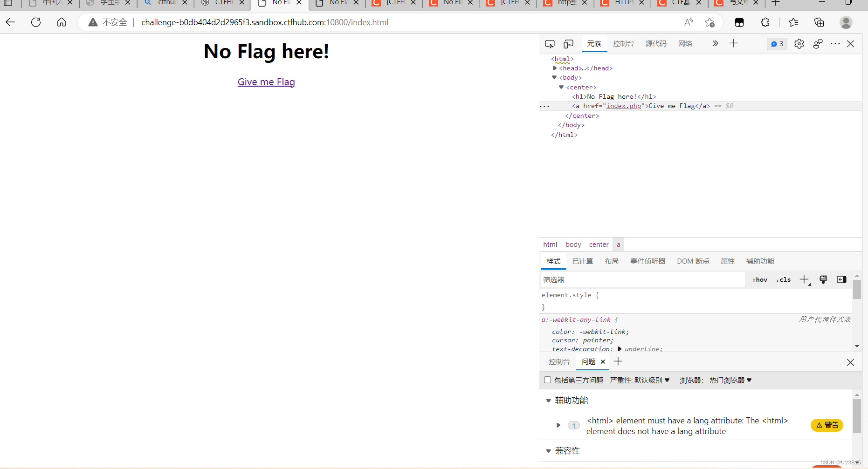This screenshot has width=868, height=469.
Task: Close the bottom drawer panel
Action: click(850, 362)
